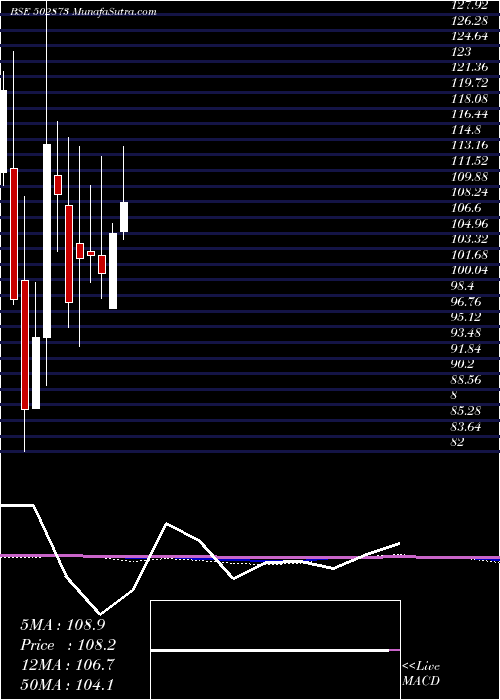The width and height of the screenshot is (500, 700).
Task: Select the 113.16 price label
Action: point(469,145)
